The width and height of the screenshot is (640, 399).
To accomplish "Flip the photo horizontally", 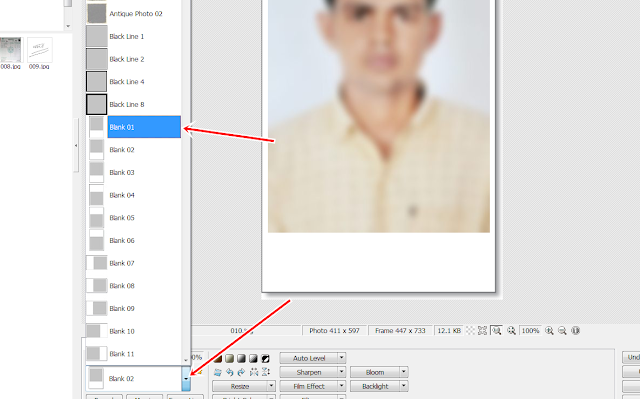I will (x=254, y=372).
